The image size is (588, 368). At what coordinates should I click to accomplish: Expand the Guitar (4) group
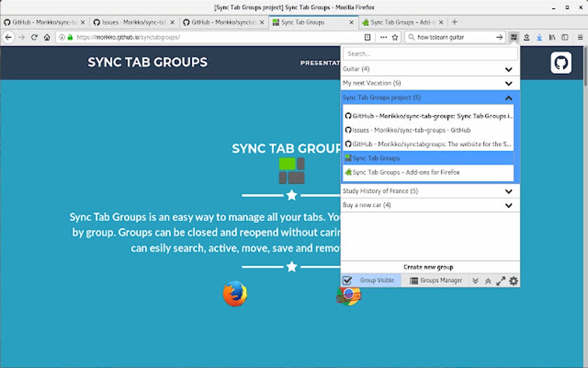tap(508, 69)
